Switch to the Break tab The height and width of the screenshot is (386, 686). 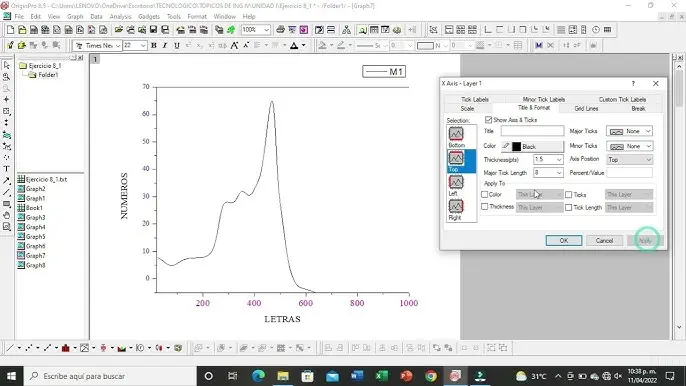(638, 109)
